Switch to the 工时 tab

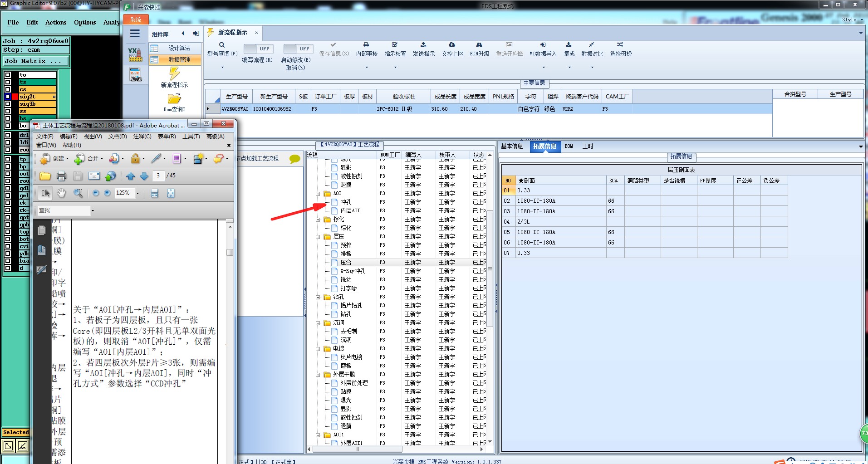pyautogui.click(x=588, y=146)
